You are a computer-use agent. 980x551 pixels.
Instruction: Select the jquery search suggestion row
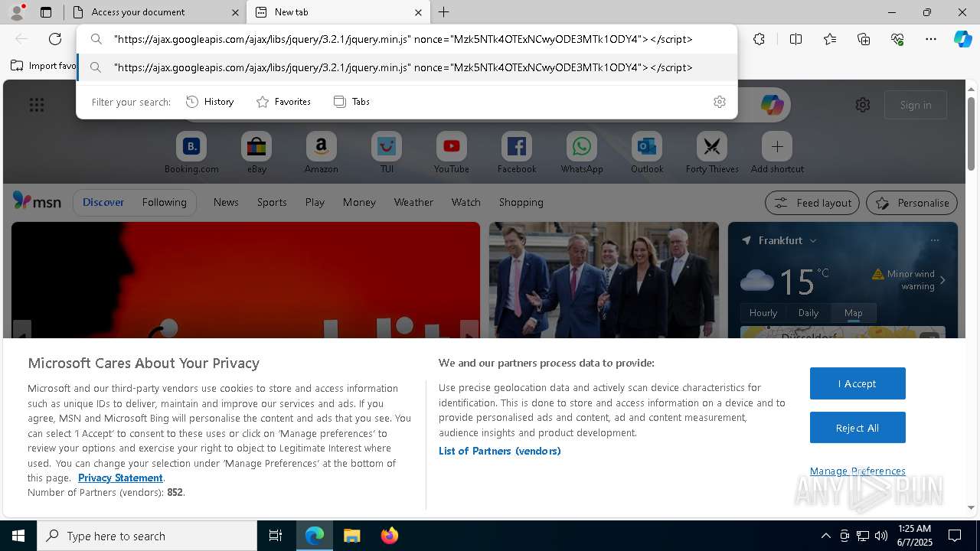point(407,67)
